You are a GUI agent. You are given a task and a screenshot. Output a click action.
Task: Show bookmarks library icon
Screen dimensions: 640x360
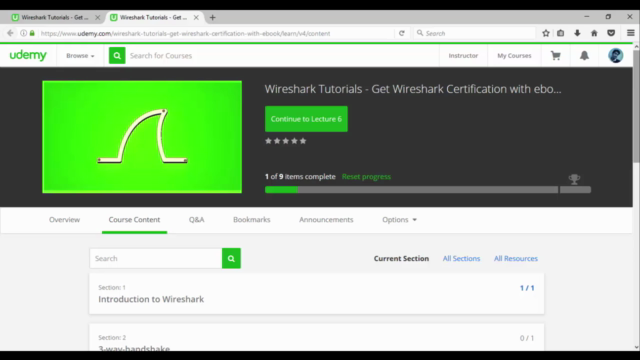[x=560, y=33]
